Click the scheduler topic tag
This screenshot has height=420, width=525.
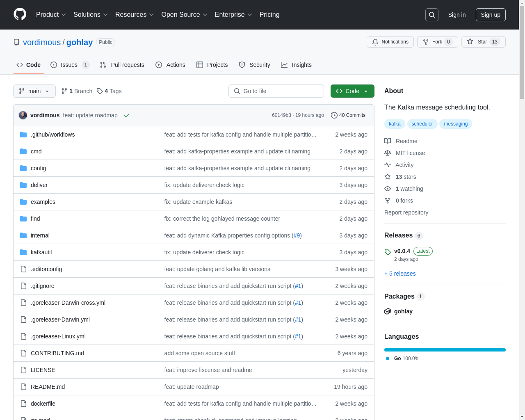422,124
